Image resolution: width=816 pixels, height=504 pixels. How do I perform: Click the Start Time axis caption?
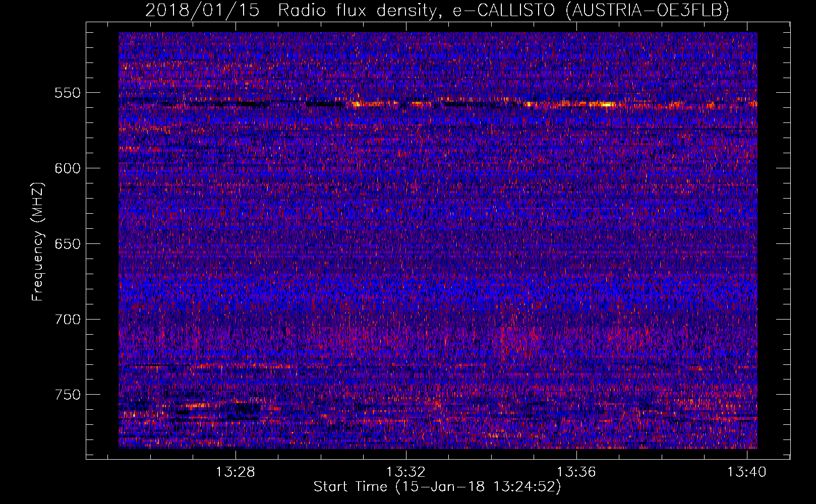click(x=437, y=487)
